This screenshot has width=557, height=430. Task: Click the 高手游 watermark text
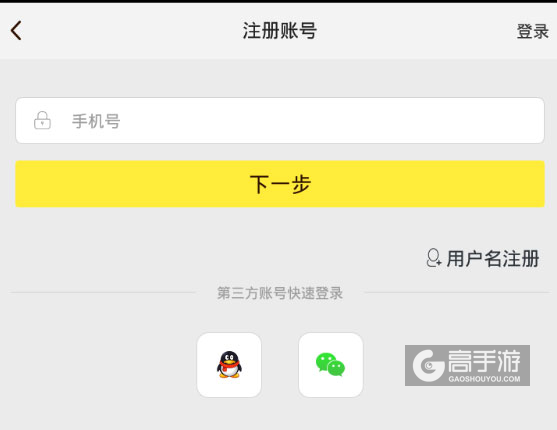point(484,361)
